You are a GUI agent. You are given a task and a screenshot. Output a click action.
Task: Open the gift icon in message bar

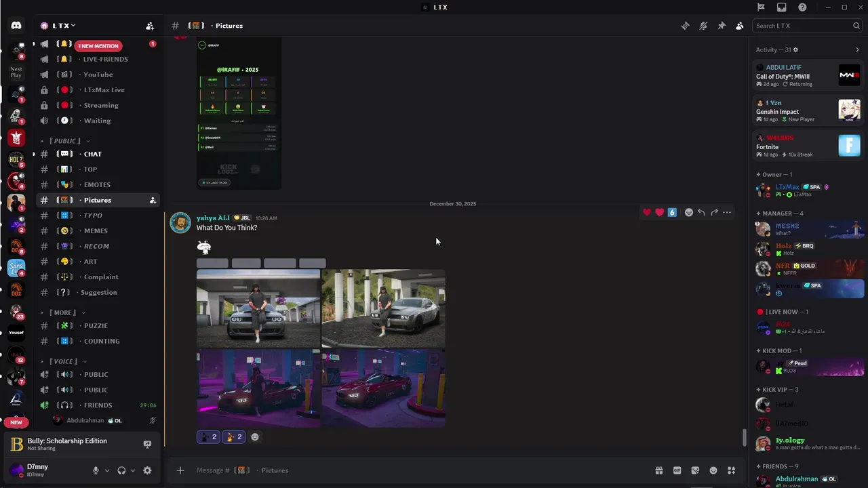click(658, 470)
